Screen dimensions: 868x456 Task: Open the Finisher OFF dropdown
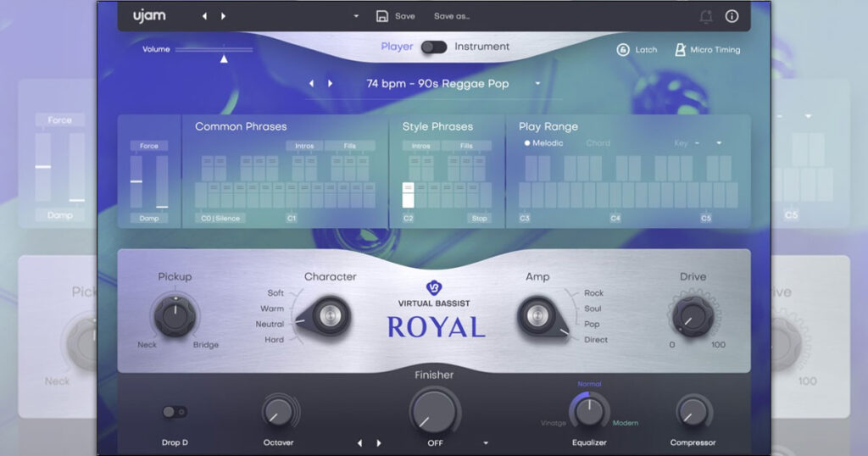coord(486,443)
